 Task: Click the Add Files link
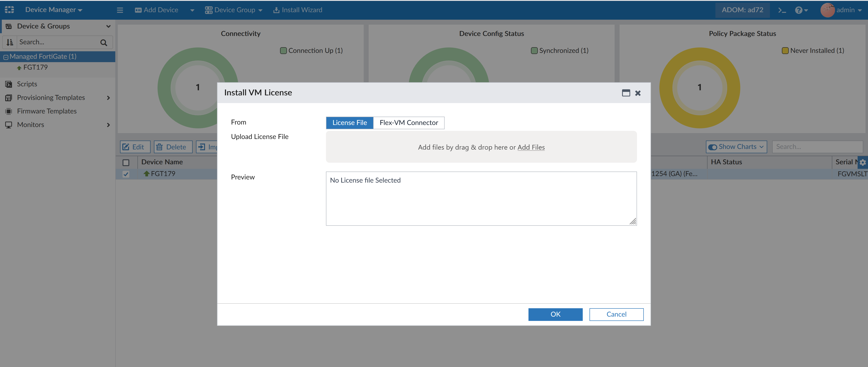coord(531,147)
